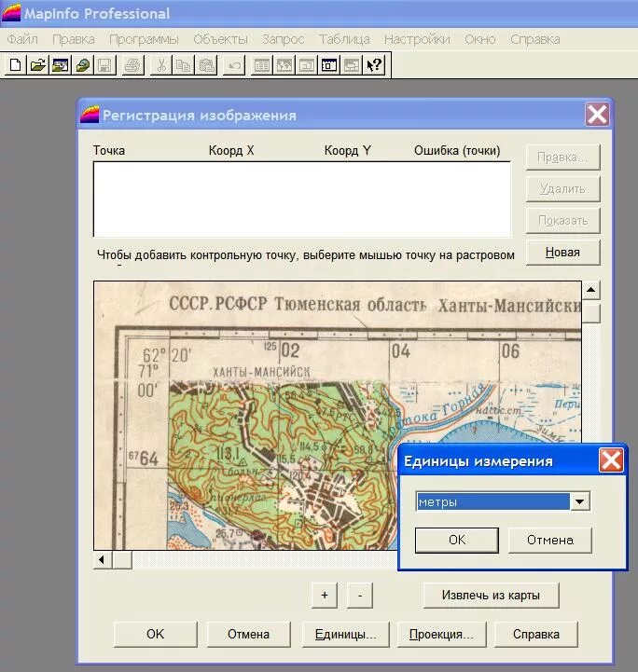Click OK at bottom of Регистрация изображения
The image size is (638, 672).
(x=155, y=635)
